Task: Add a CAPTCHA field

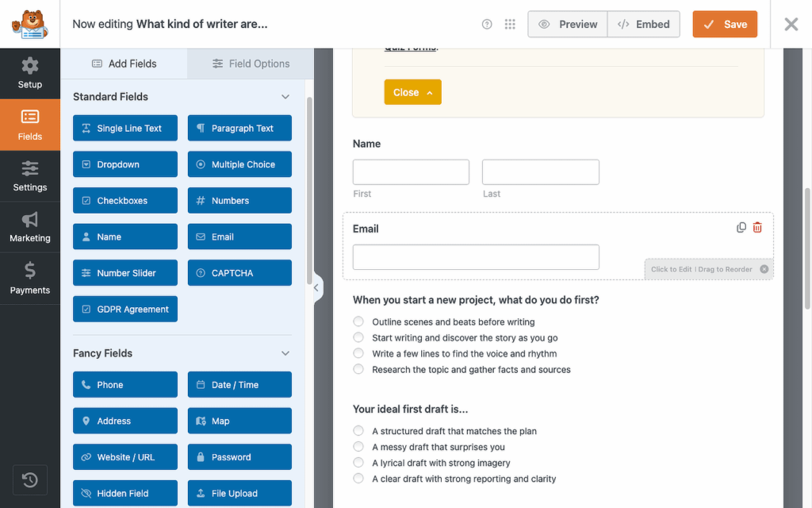Action: 239,273
